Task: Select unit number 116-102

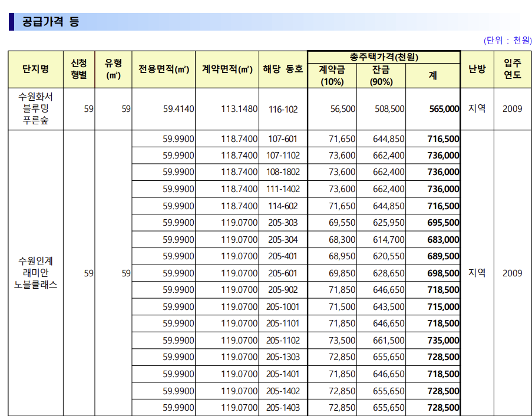Action: 283,109
